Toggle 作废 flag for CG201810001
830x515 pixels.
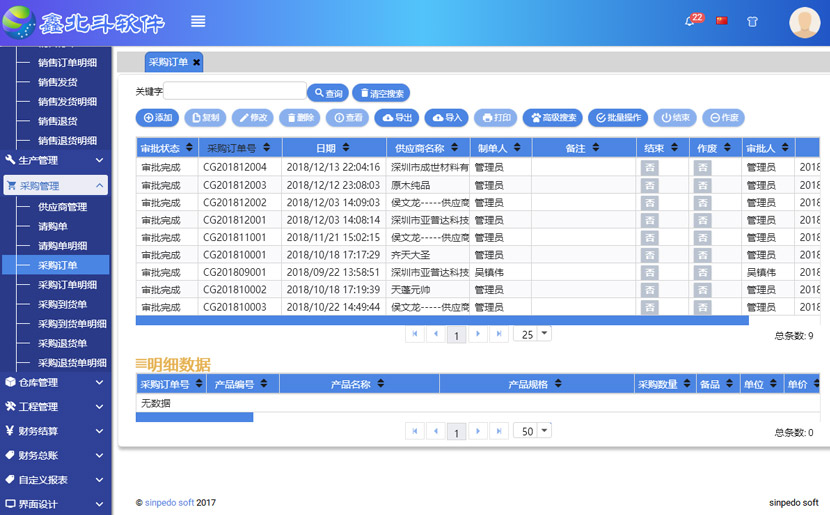click(702, 255)
